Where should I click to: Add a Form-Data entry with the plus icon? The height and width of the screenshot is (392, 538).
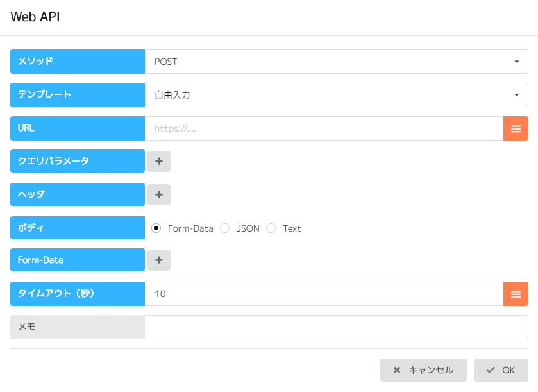click(159, 260)
